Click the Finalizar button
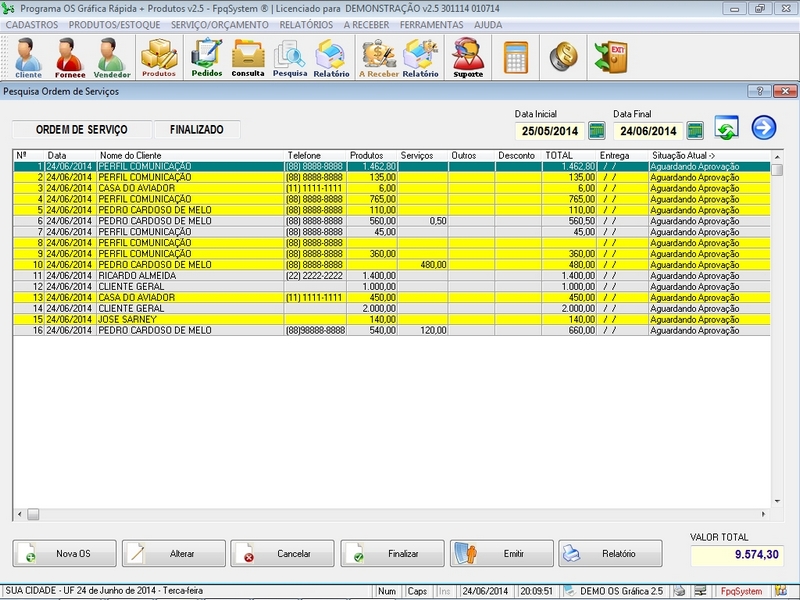The width and height of the screenshot is (800, 600). coord(392,553)
